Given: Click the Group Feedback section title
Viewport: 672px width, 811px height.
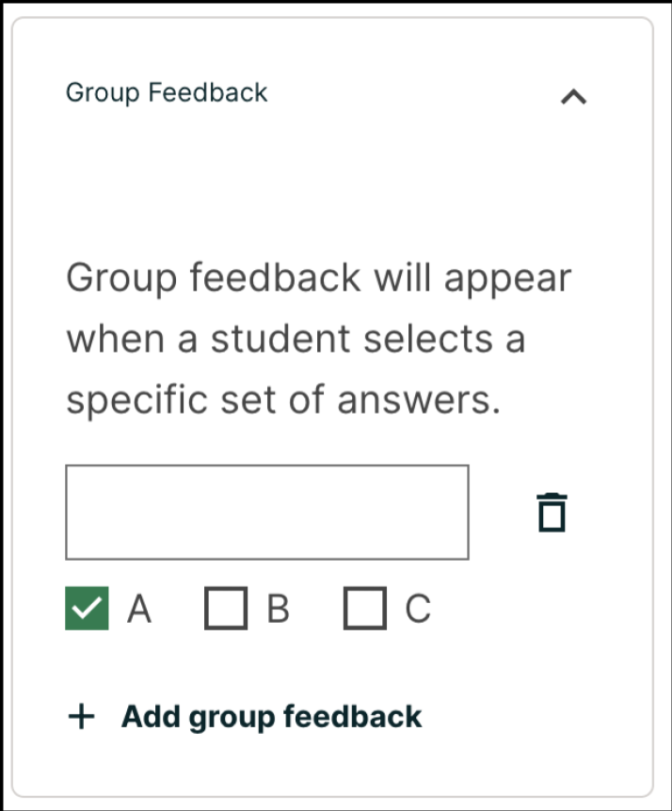Looking at the screenshot, I should [x=167, y=93].
